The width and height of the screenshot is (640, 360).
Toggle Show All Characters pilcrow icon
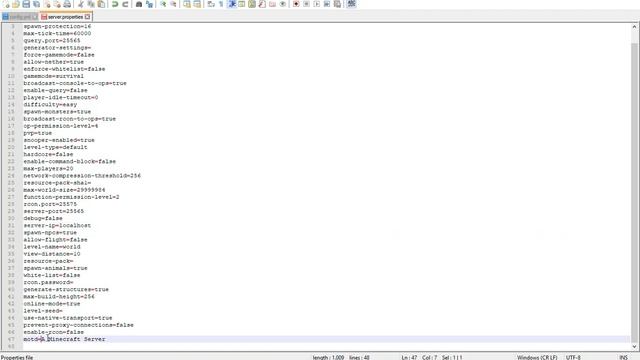pos(221,4)
